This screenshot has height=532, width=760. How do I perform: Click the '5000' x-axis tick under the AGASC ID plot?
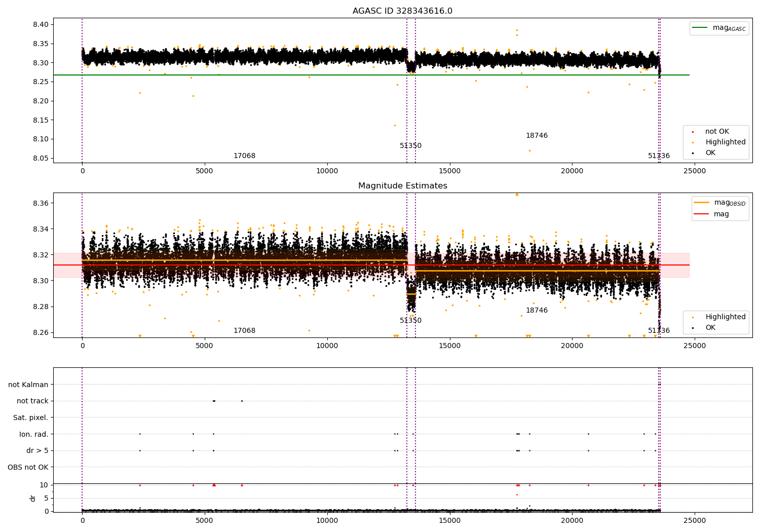pyautogui.click(x=205, y=171)
